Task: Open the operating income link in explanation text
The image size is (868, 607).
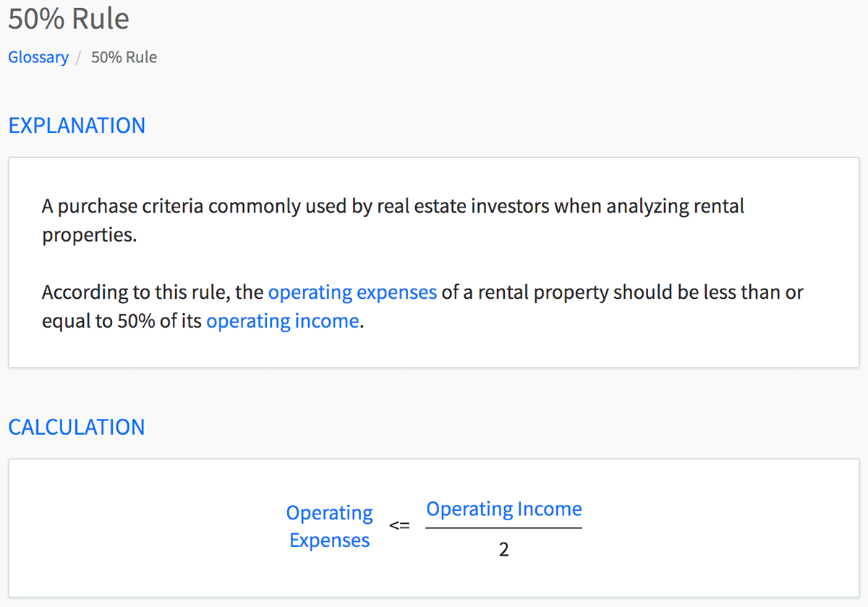Action: point(283,321)
